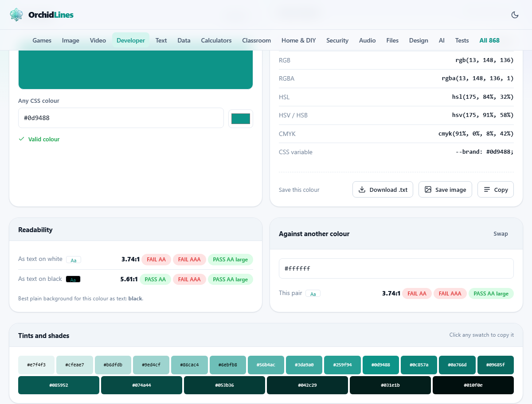Screen dimensions: 532x404
Task: Click in the Any CSS colour input
Action: pos(121,118)
